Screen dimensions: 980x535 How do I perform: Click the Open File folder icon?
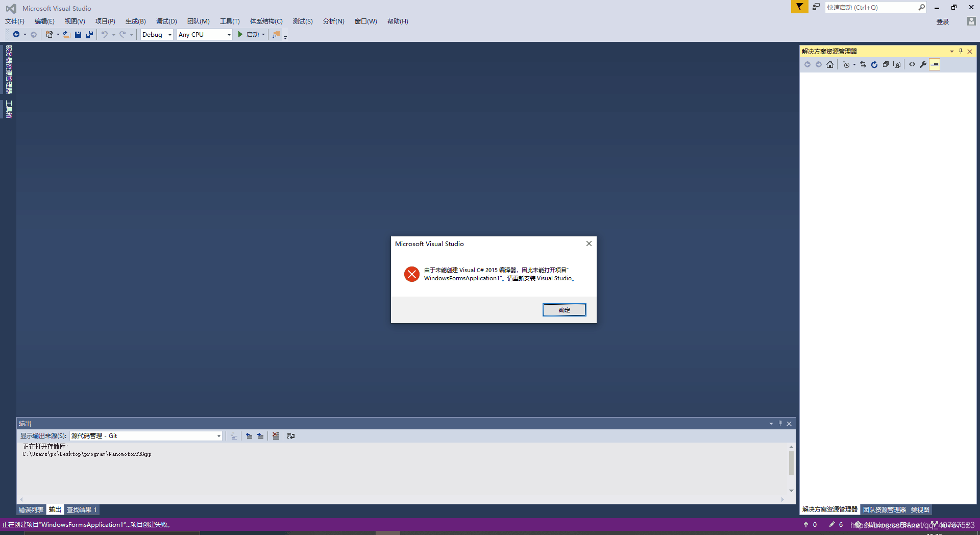click(67, 35)
